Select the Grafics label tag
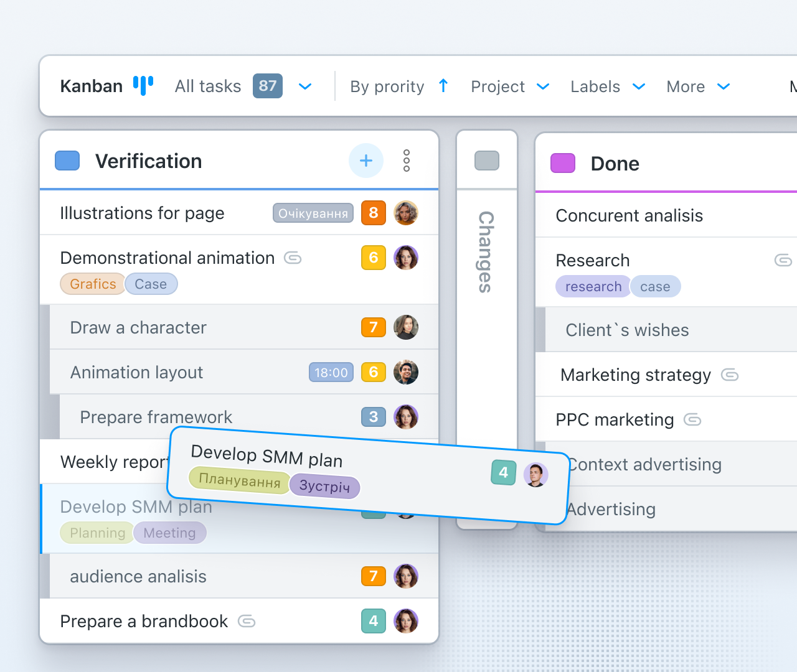 point(93,284)
